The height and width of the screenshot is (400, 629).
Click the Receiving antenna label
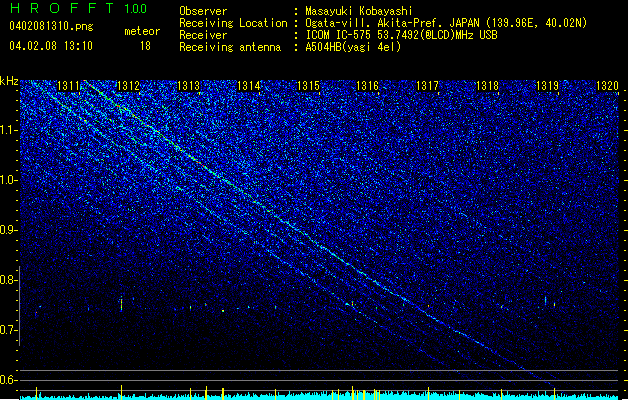[230, 47]
